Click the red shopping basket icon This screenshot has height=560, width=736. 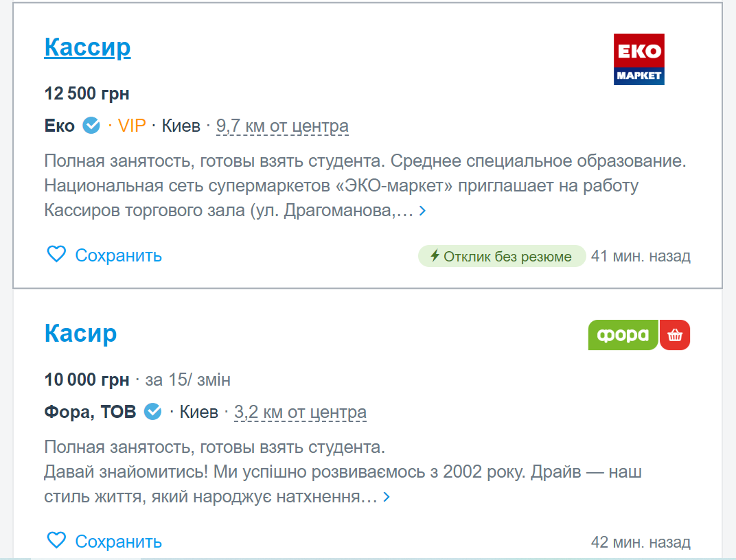[675, 335]
